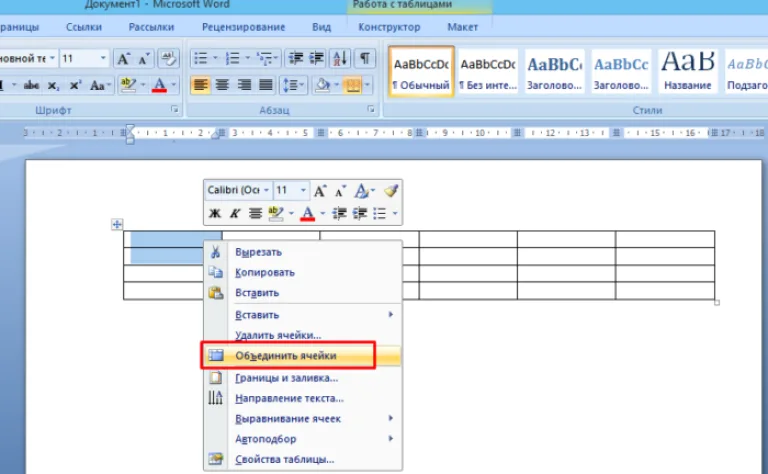Viewport: 768px width, 474px height.
Task: Open the ribbon font size 11 dropdown
Action: pyautogui.click(x=103, y=59)
